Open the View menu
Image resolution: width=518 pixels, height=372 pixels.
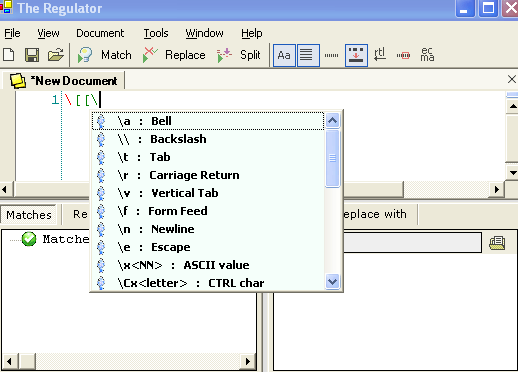[x=48, y=33]
